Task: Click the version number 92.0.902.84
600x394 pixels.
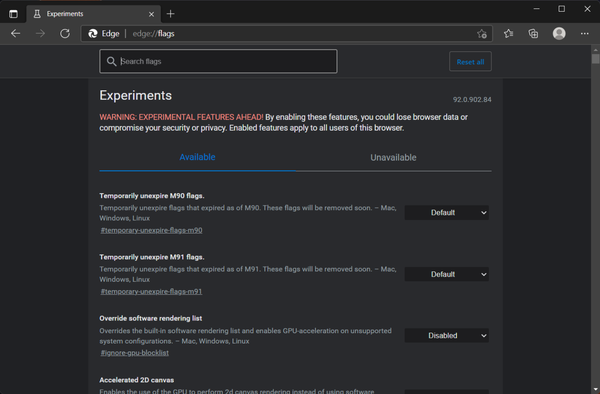Action: pos(472,99)
